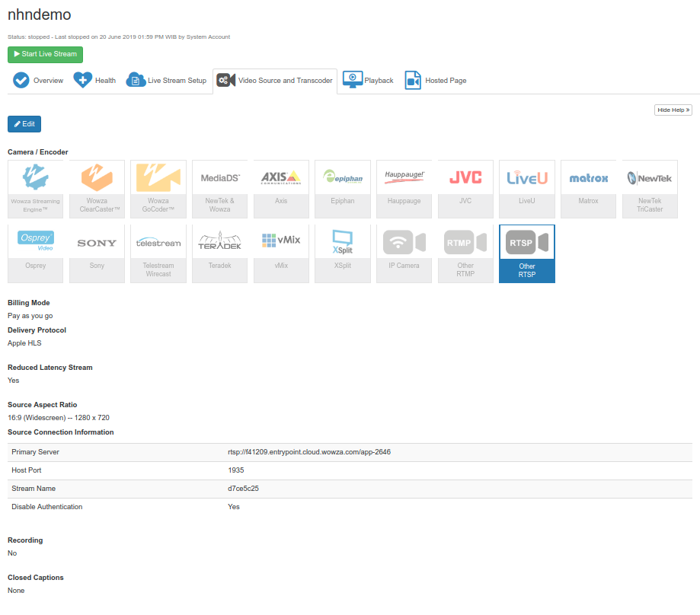
Task: Select the Epiphan encoder tile
Action: [343, 189]
